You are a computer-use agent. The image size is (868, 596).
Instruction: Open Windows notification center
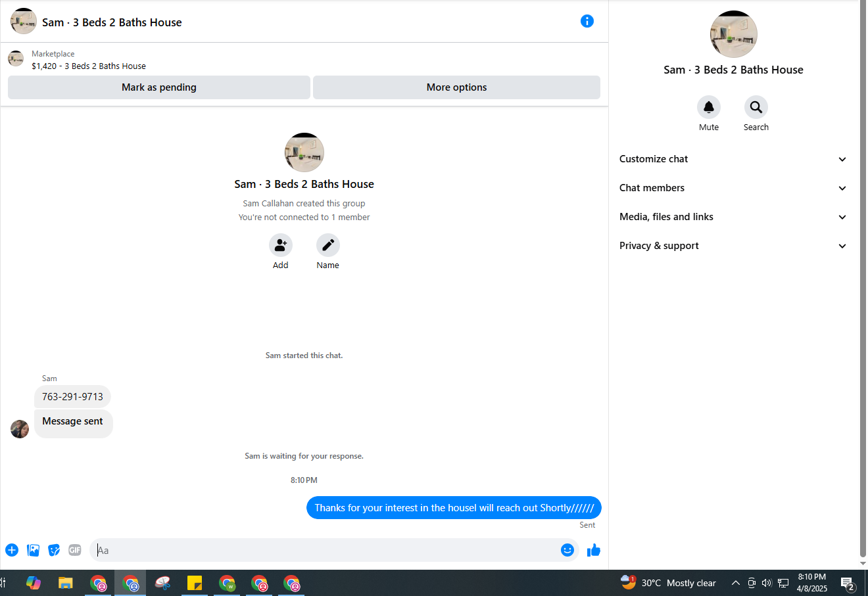[x=848, y=584]
